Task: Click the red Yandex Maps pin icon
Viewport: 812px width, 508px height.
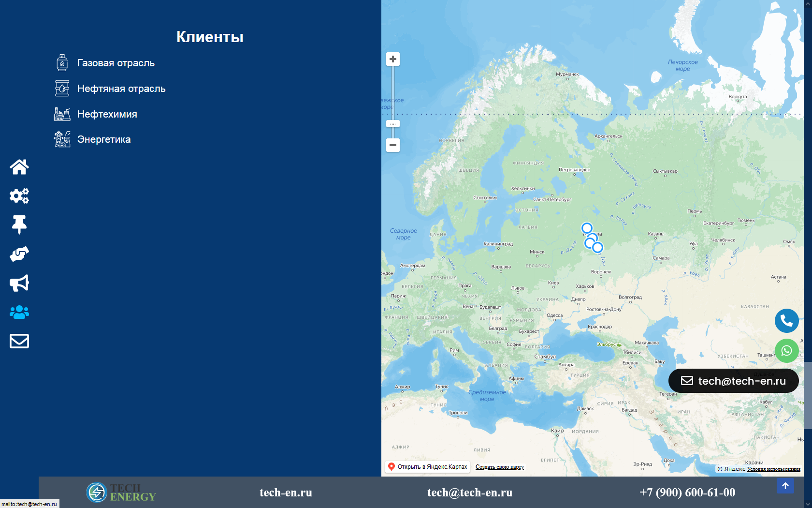Action: coord(391,467)
